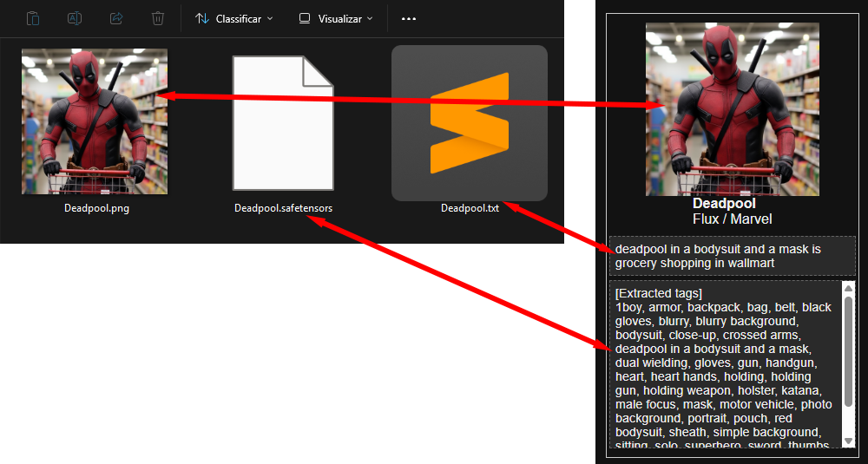Click the Share icon in toolbar
868x464 pixels.
point(116,18)
